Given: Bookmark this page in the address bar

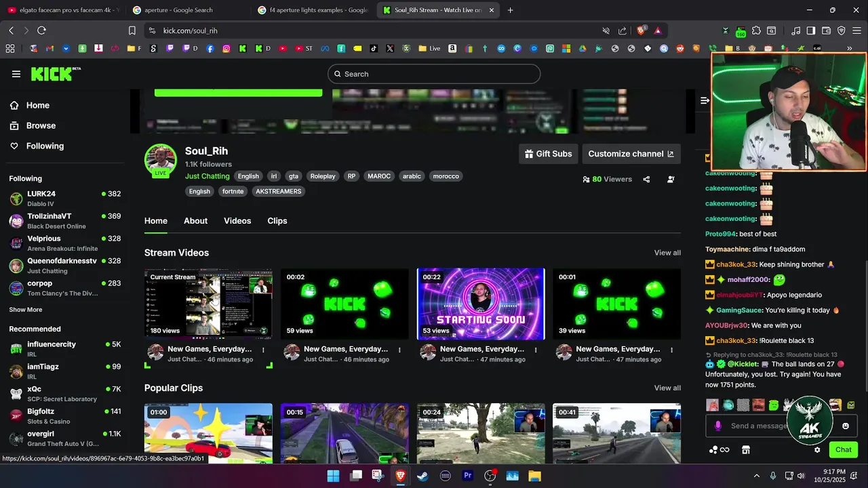Looking at the screenshot, I should pos(132,30).
